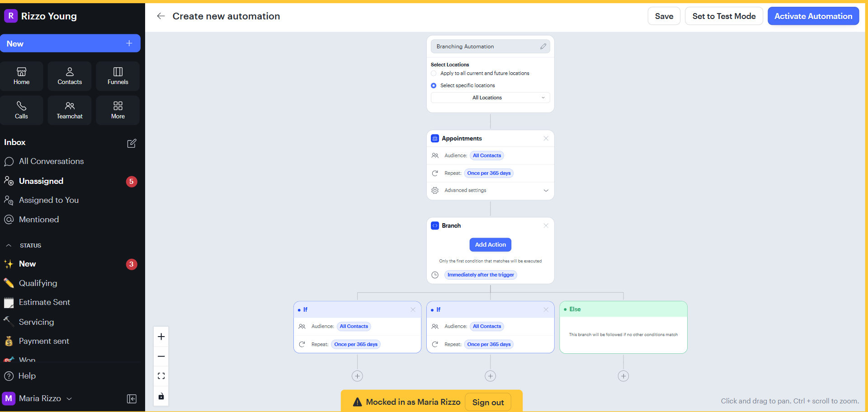Zoom out on the automation canvas
The height and width of the screenshot is (412, 868).
click(161, 356)
